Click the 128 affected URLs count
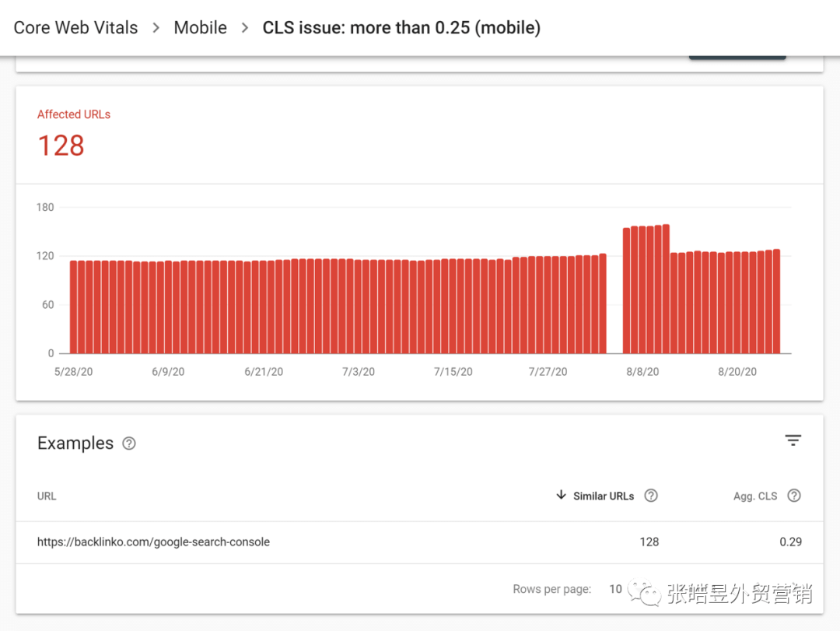Screen dimensions: 840x631 [61, 145]
